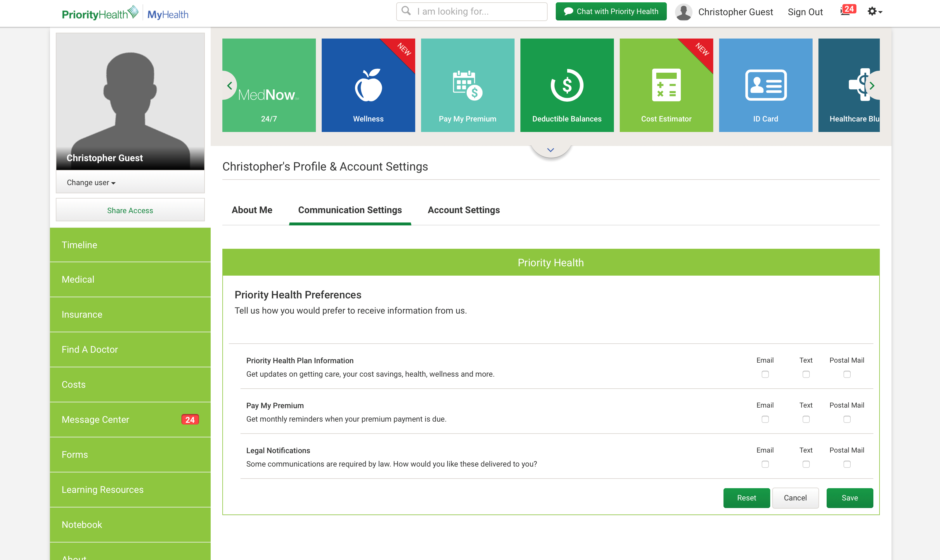This screenshot has width=940, height=560.
Task: Click the PriorityHealth logo
Action: tap(100, 13)
